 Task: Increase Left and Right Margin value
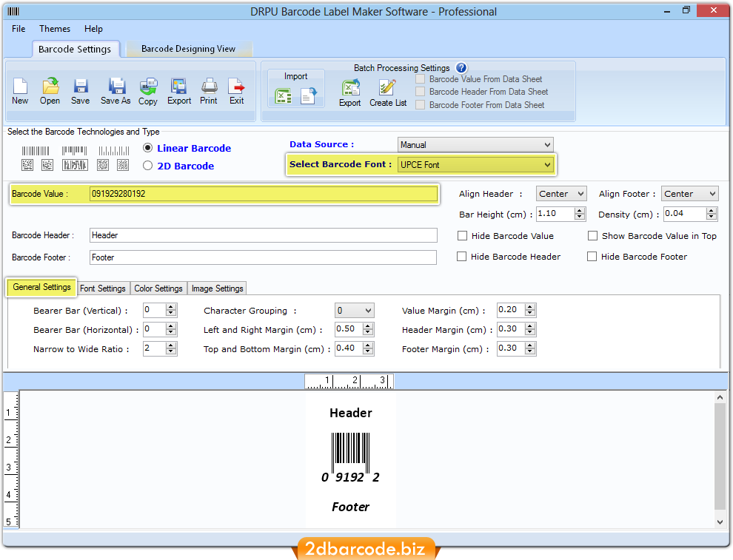pyautogui.click(x=368, y=326)
